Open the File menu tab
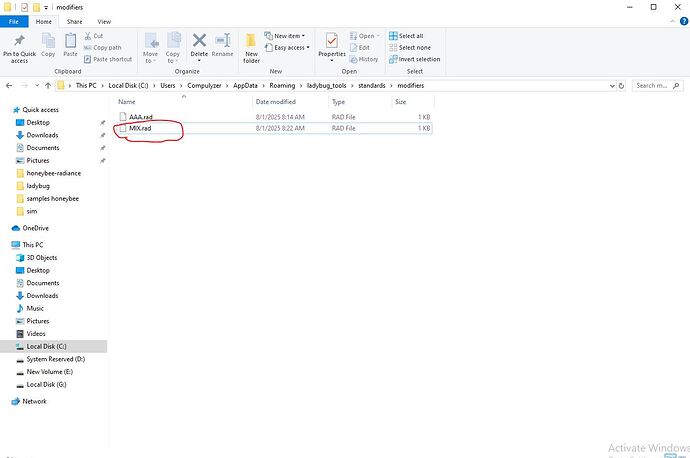This screenshot has height=458, width=690. click(x=15, y=20)
